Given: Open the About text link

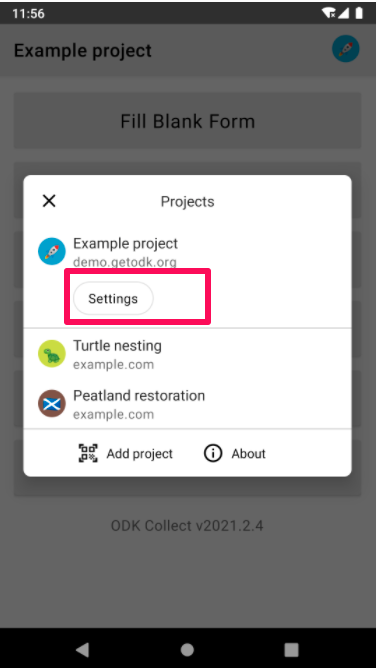Looking at the screenshot, I should [248, 454].
